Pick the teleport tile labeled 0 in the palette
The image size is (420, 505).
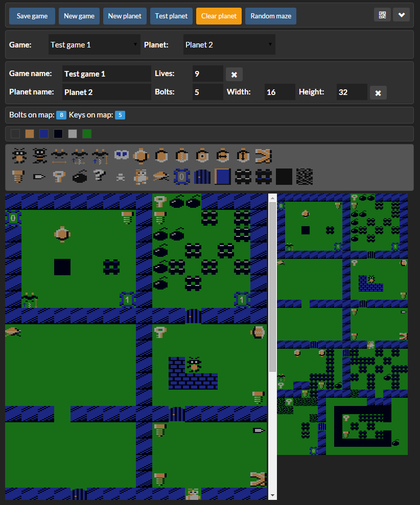click(182, 177)
